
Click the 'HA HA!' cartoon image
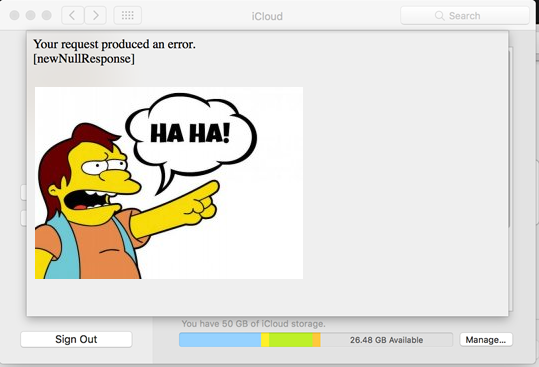(169, 183)
